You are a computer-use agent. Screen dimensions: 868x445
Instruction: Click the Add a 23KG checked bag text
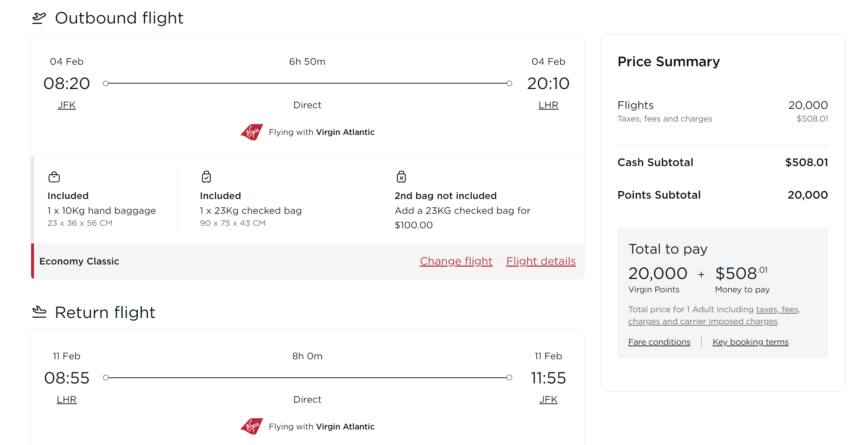click(462, 211)
